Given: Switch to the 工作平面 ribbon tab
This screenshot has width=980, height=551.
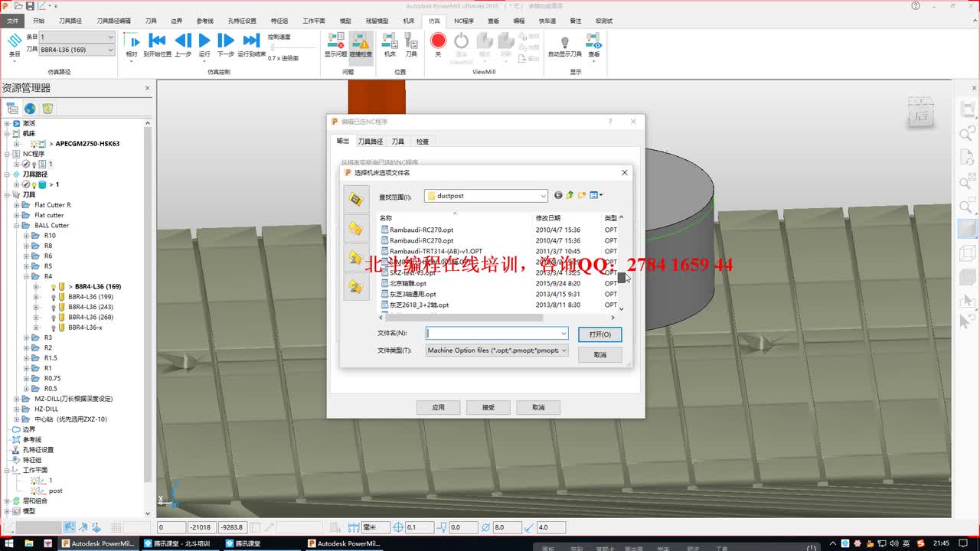Looking at the screenshot, I should point(314,21).
